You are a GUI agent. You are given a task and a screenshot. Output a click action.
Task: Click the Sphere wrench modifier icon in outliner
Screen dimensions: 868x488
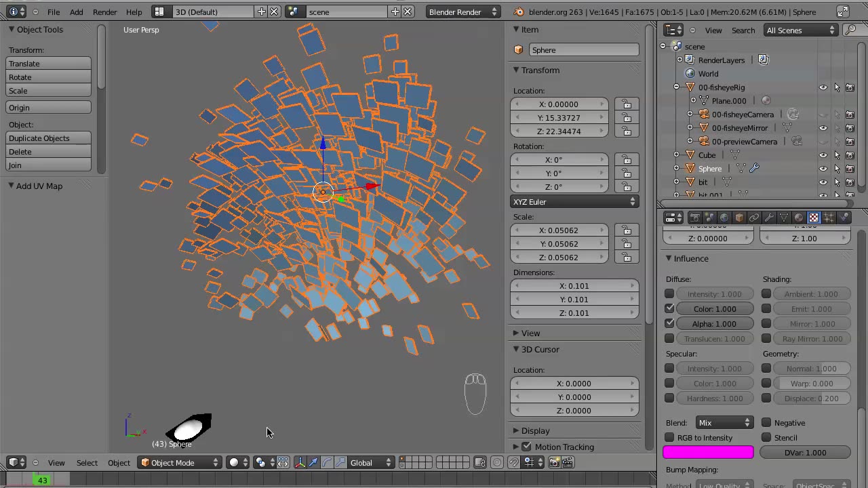[754, 168]
